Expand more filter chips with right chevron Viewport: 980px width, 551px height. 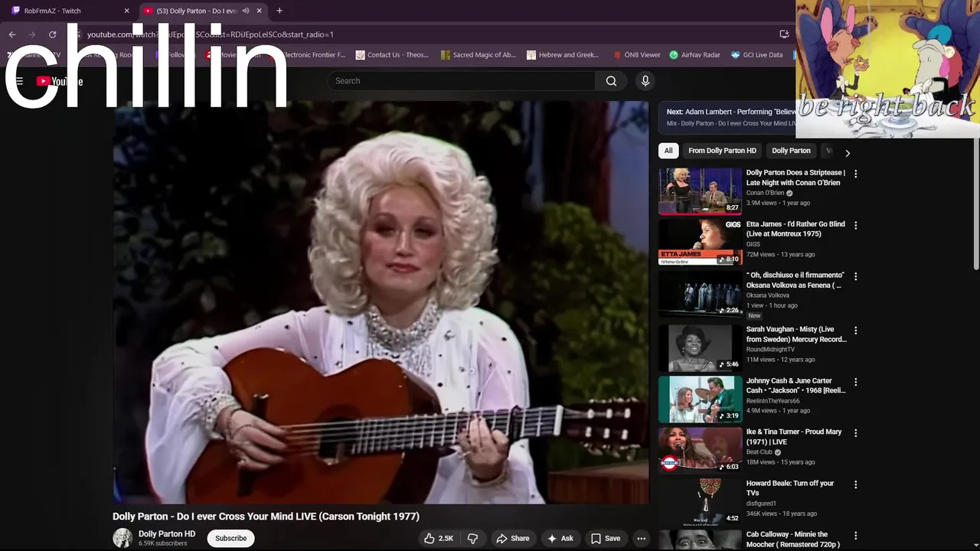coord(847,153)
